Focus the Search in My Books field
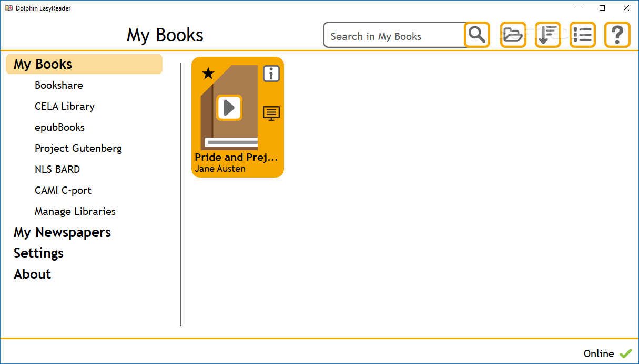Image resolution: width=639 pixels, height=364 pixels. click(x=394, y=35)
